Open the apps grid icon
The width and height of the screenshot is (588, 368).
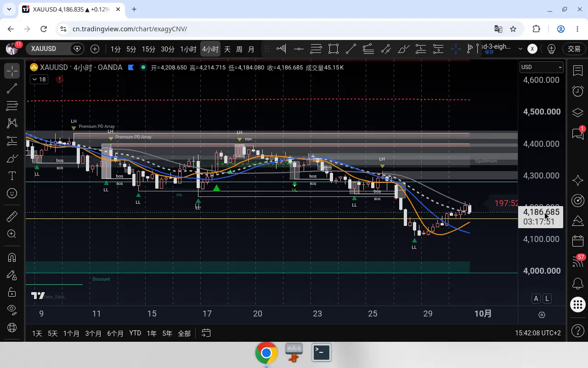point(578,305)
